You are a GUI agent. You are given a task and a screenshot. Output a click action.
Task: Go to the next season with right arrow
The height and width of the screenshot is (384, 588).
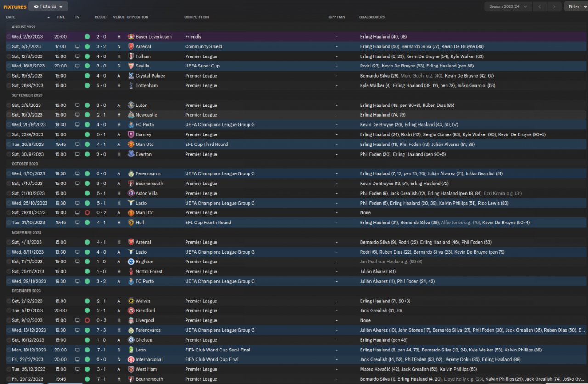click(554, 6)
